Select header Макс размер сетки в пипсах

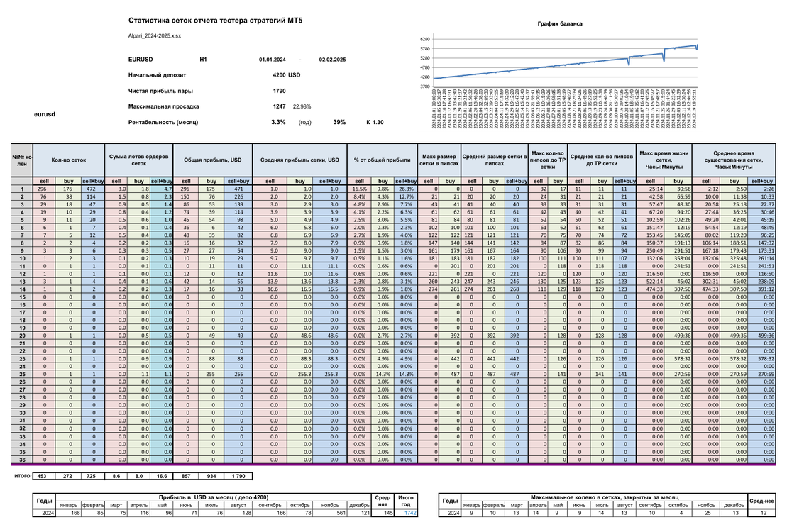pyautogui.click(x=439, y=160)
